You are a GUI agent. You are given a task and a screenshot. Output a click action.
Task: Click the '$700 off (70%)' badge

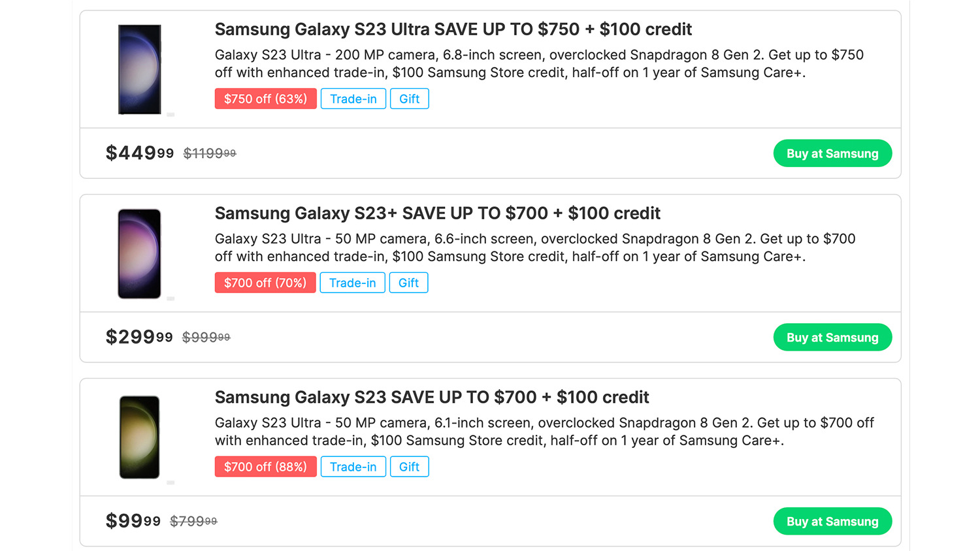click(265, 283)
